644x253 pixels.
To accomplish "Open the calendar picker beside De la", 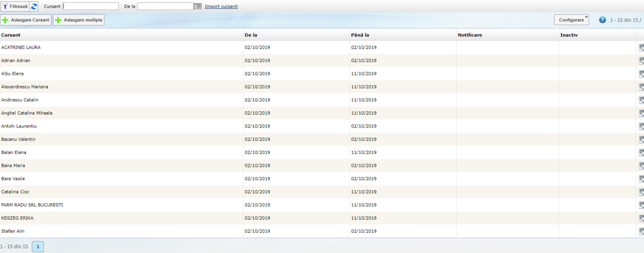I will tap(197, 6).
